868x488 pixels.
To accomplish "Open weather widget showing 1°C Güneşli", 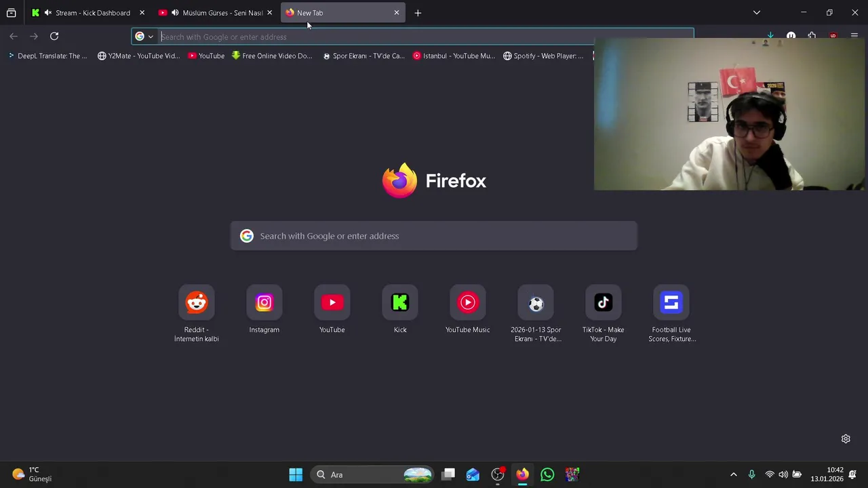I will tap(33, 474).
